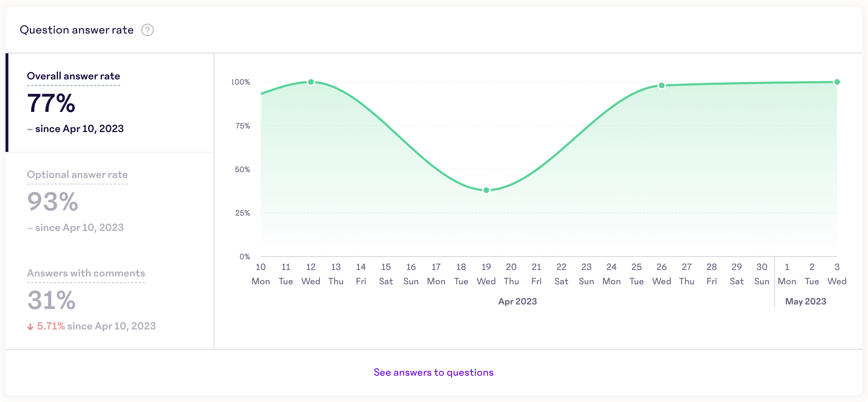Click the final data point on May 3
This screenshot has height=402, width=868.
837,82
